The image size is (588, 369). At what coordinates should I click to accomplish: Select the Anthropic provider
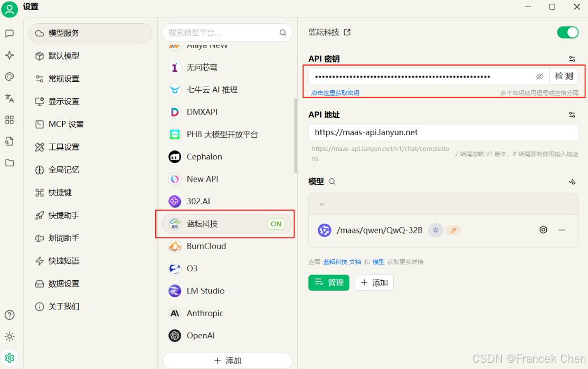click(x=227, y=313)
